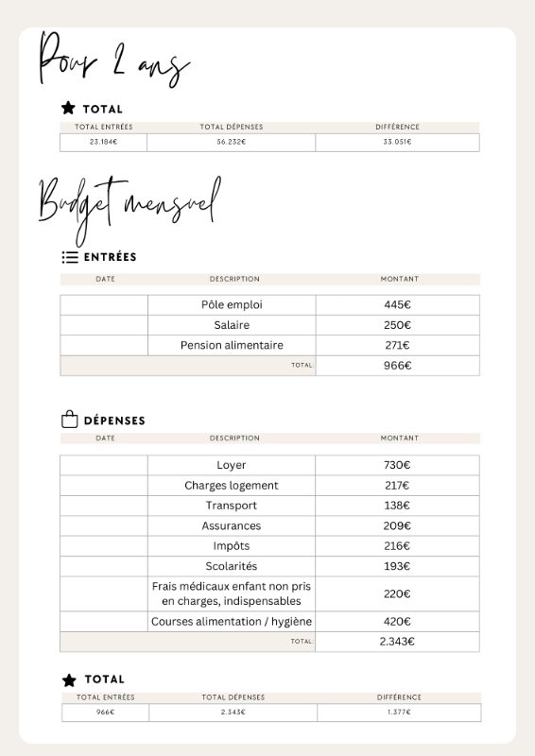This screenshot has height=756, width=535.
Task: Click the 2.343€ expenses total cell
Action: pos(398,642)
